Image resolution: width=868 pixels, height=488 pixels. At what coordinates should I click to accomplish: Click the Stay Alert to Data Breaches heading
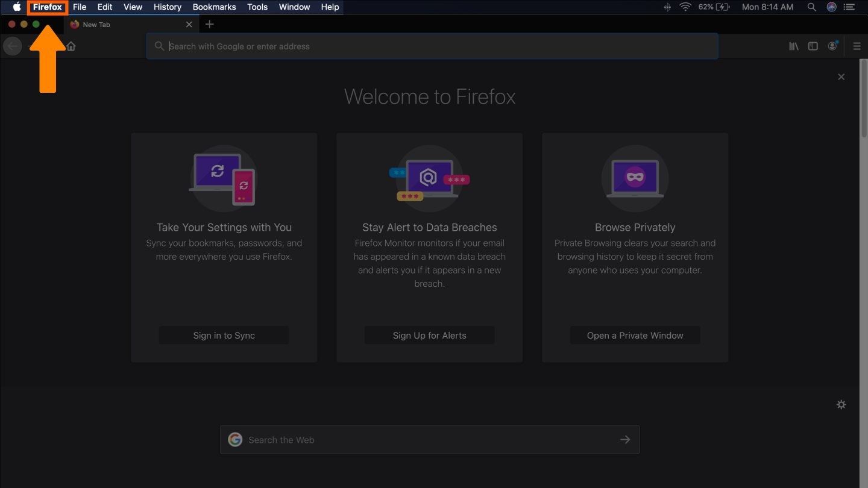[430, 228]
